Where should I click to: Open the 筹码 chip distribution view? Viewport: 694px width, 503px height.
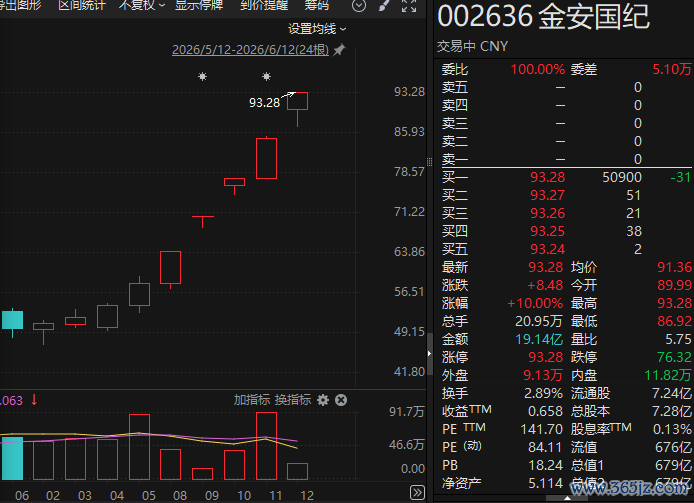click(x=316, y=5)
